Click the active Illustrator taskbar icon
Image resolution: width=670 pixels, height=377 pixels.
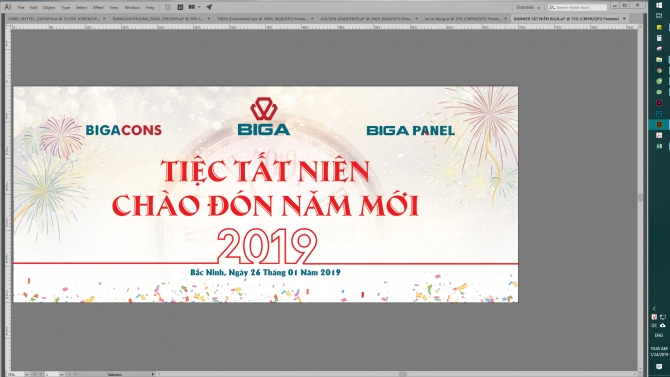point(659,124)
